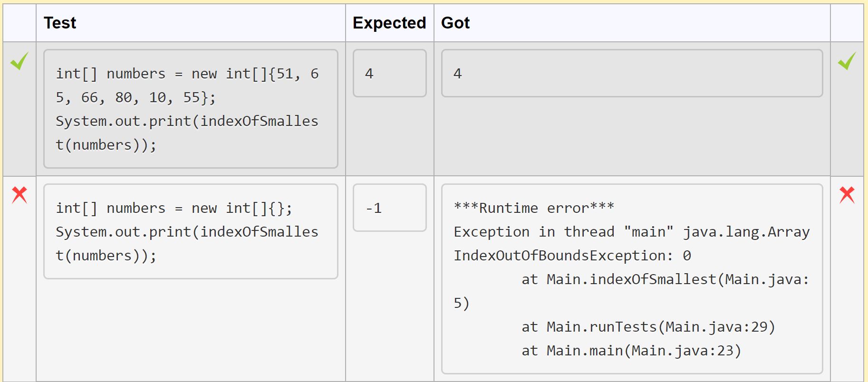Click the Got column header
Image resolution: width=868 pixels, height=382 pixels.
pyautogui.click(x=455, y=23)
